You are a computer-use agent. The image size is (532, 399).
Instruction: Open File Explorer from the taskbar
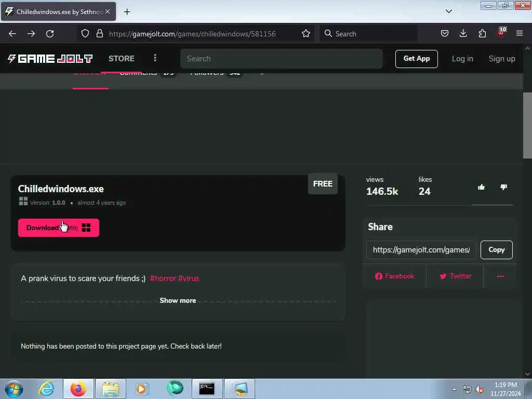[111, 389]
